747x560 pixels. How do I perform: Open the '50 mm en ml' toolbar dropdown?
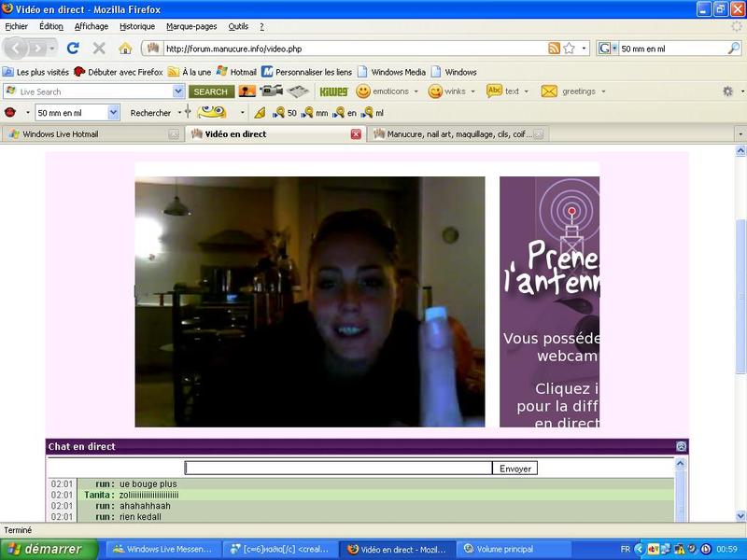coord(114,113)
